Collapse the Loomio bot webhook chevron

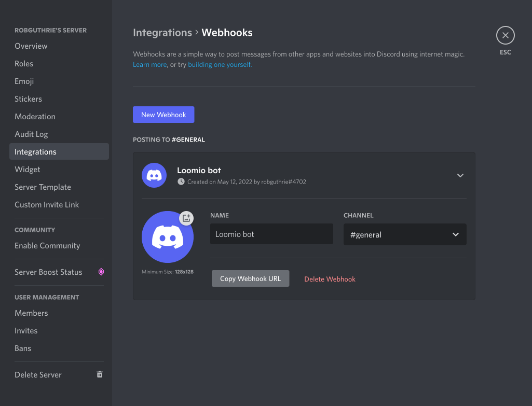pos(460,175)
